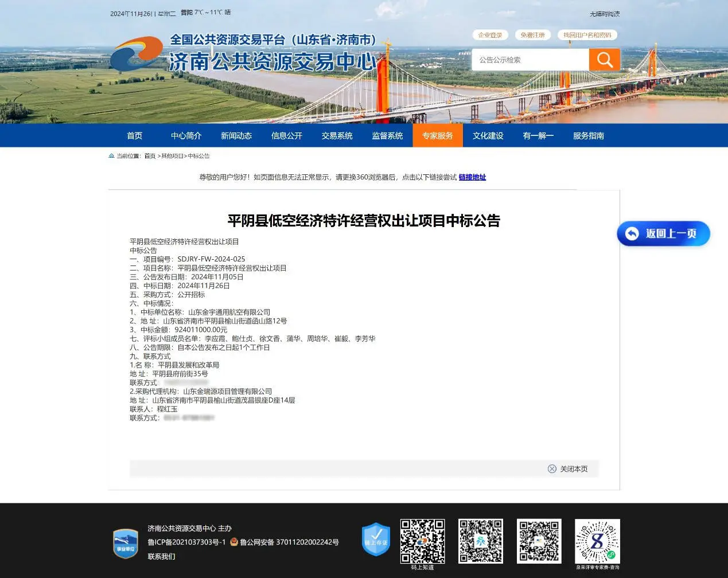Open the 信息公开 navigation menu
This screenshot has width=728, height=578.
click(286, 136)
